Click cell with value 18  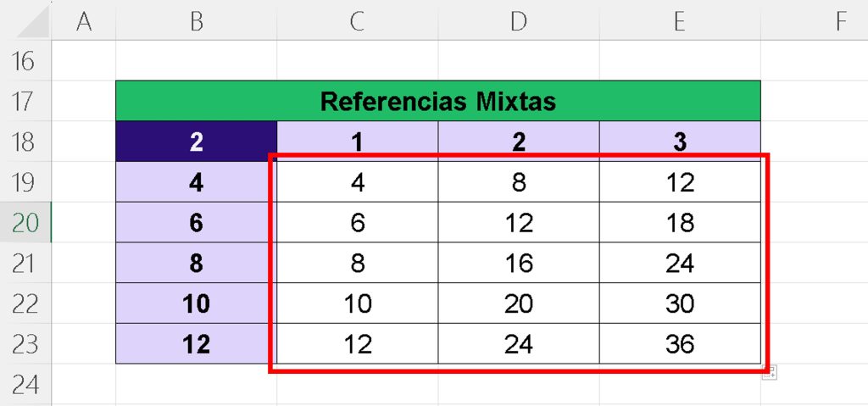click(x=680, y=222)
